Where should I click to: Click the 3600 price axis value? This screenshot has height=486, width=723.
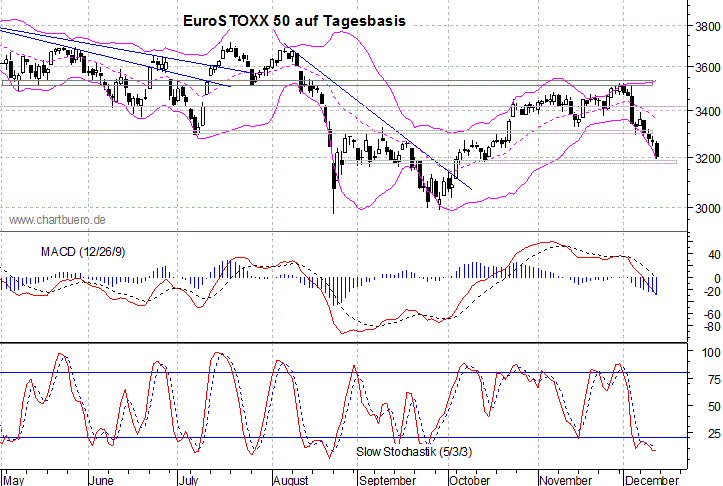(708, 67)
